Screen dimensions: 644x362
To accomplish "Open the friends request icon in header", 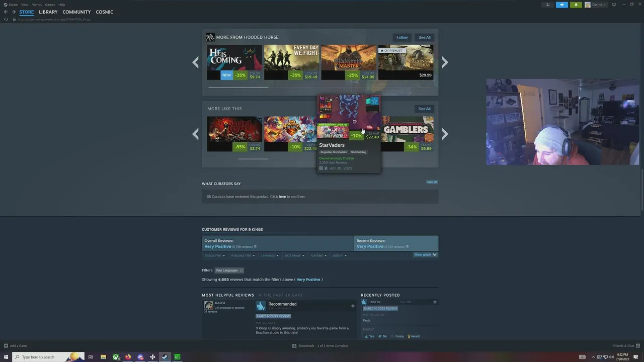I will [548, 5].
